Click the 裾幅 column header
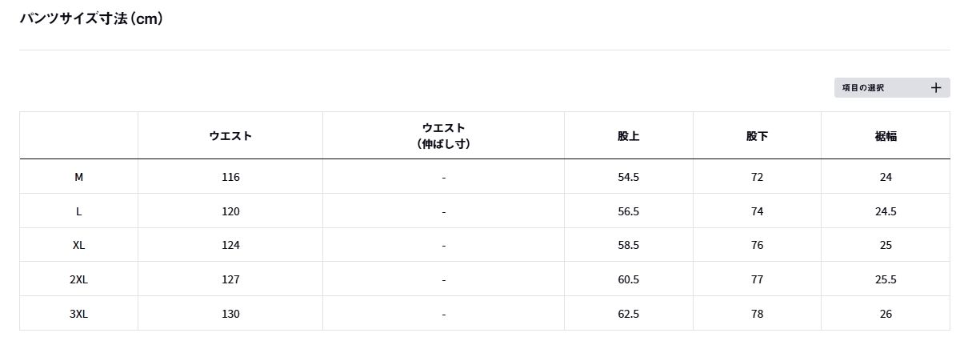This screenshot has height=345, width=980. [886, 136]
